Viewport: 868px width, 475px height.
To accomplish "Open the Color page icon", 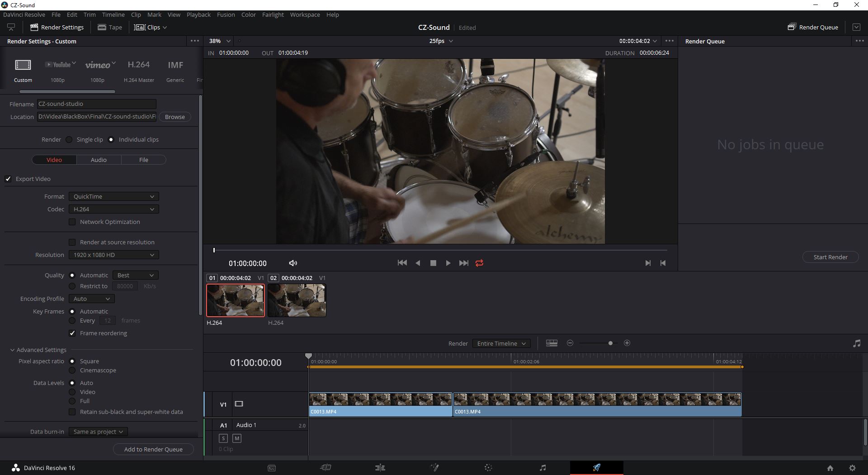I will [488, 468].
